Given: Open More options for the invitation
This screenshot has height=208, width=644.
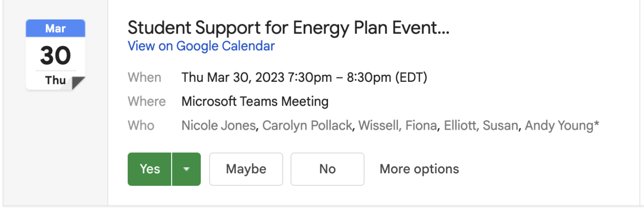Looking at the screenshot, I should [x=419, y=169].
